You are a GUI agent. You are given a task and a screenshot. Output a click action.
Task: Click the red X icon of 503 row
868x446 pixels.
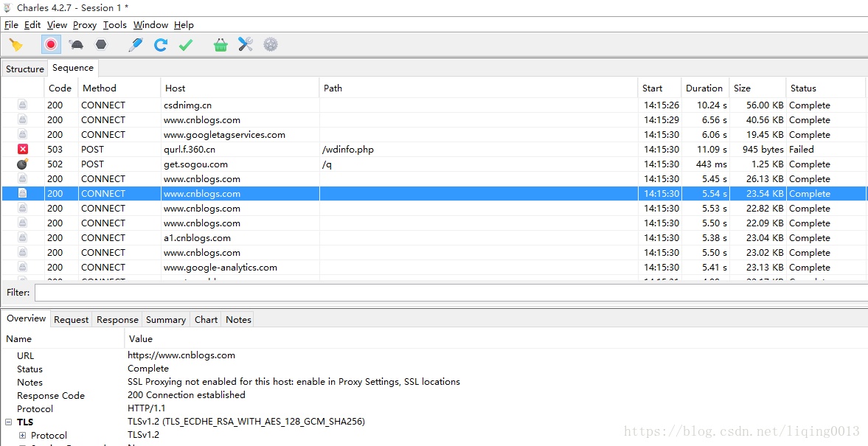point(23,149)
